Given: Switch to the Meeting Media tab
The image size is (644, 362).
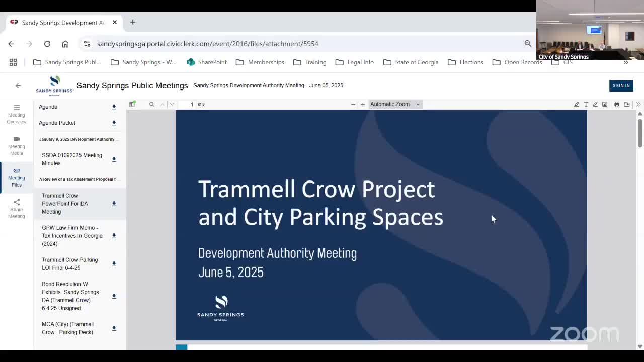Looking at the screenshot, I should [17, 145].
